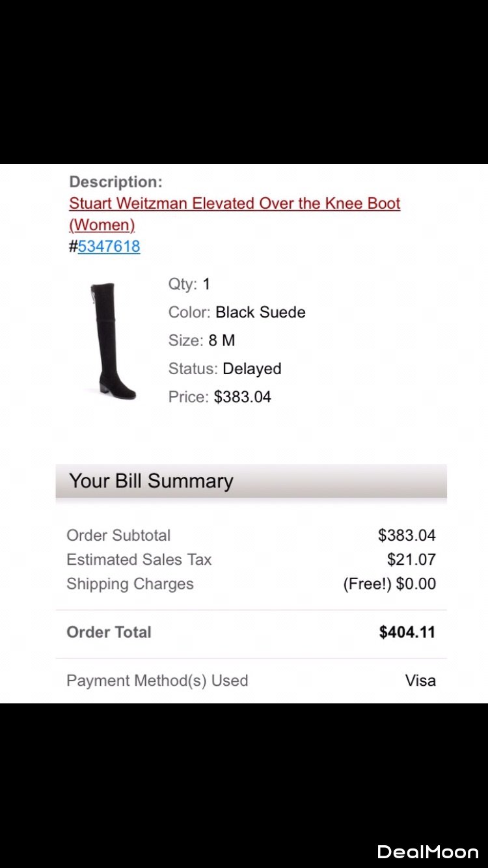Click the item Price: $383.04 text
Image resolution: width=488 pixels, height=868 pixels.
(219, 397)
